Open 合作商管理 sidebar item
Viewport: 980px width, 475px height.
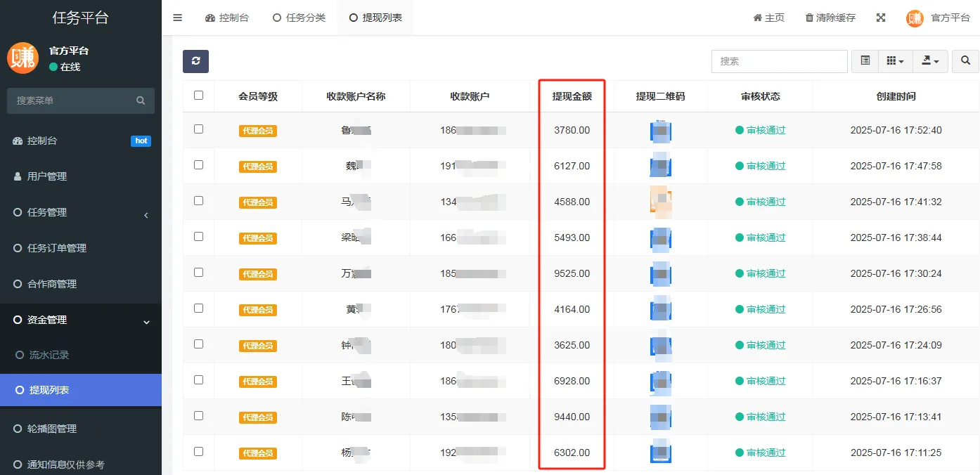[81, 284]
